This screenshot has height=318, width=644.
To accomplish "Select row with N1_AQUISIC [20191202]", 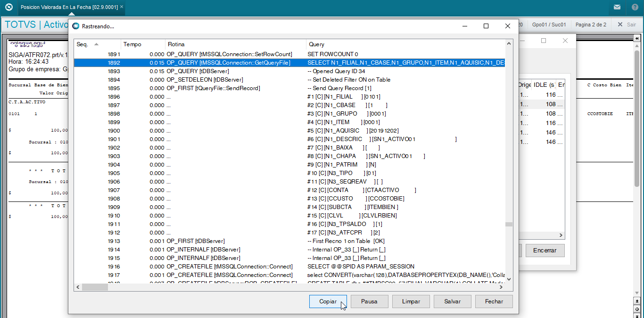I will (x=290, y=131).
